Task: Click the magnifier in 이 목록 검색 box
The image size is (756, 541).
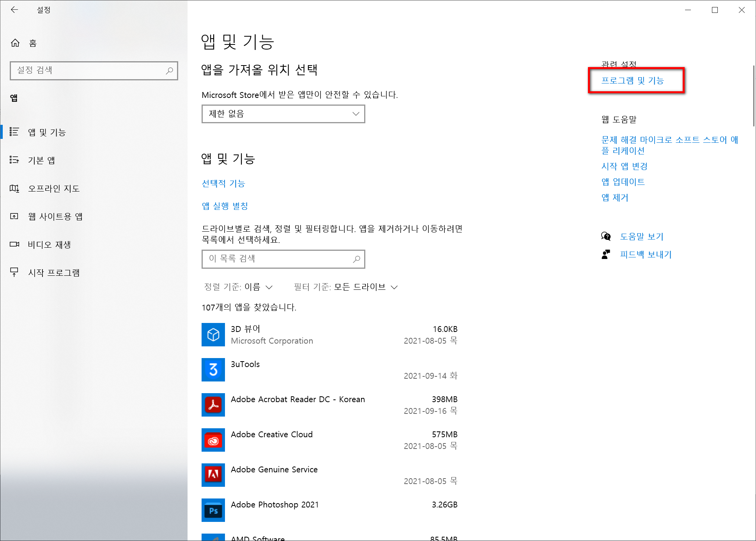Action: click(356, 259)
